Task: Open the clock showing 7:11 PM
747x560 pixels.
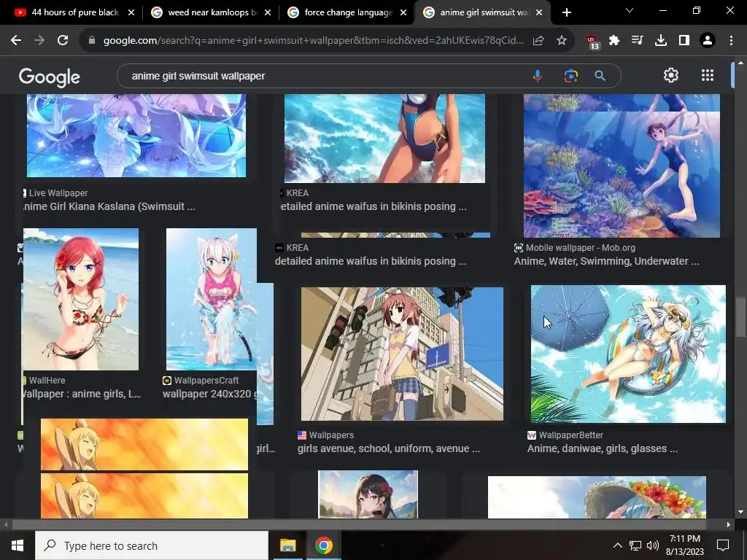Action: tap(685, 545)
